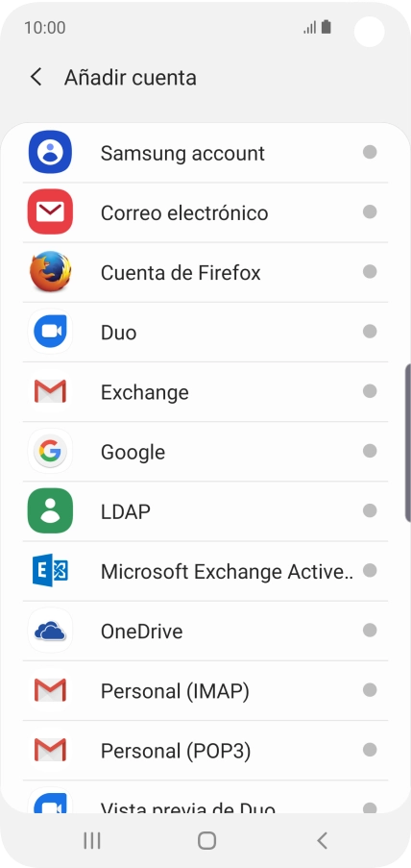The width and height of the screenshot is (411, 868).
Task: Select the radio dot for Exchange
Action: click(370, 391)
